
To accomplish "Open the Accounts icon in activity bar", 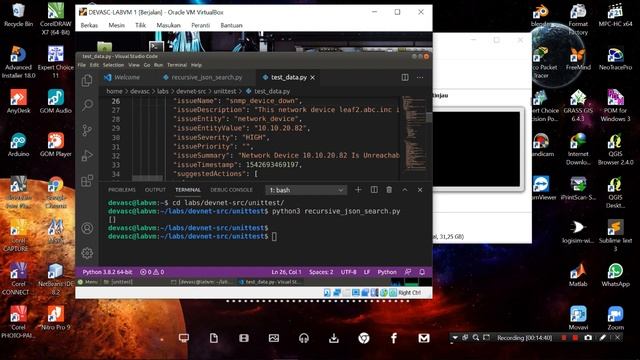I will pos(87,228).
